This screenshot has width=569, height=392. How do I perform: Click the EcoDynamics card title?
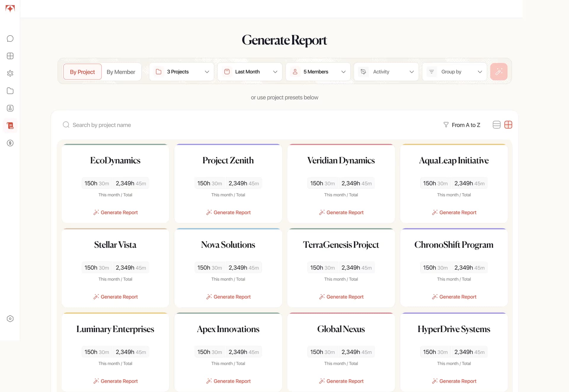click(x=115, y=160)
